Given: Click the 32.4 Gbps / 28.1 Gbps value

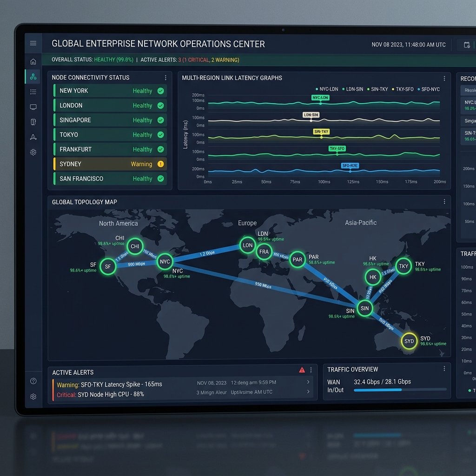Looking at the screenshot, I should (x=382, y=382).
